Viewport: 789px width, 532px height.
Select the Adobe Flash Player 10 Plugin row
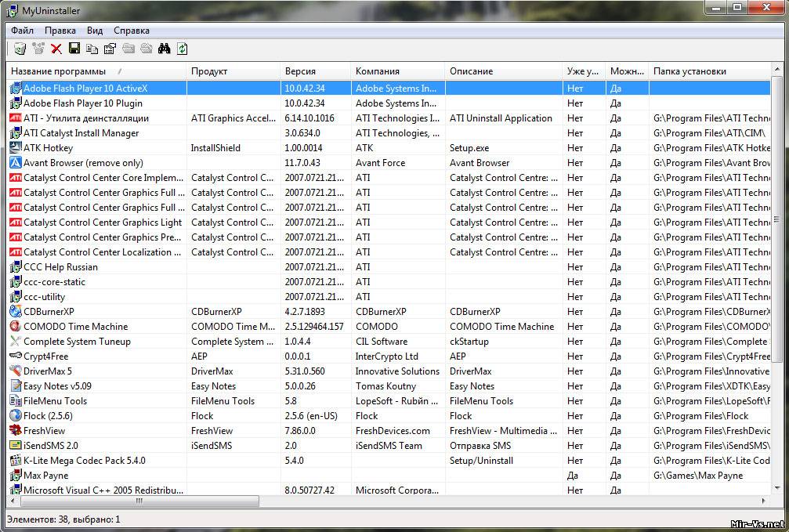coord(389,103)
